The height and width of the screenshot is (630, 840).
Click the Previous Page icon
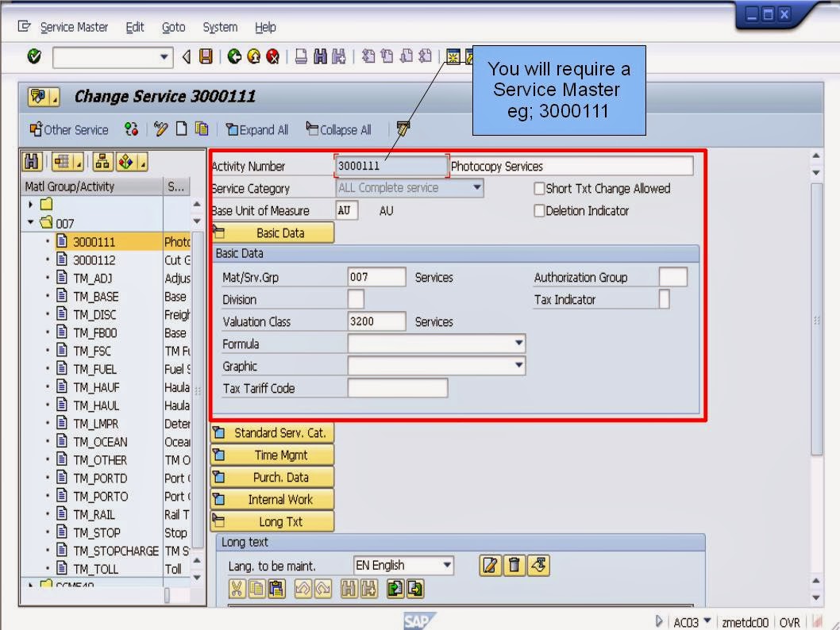[387, 56]
